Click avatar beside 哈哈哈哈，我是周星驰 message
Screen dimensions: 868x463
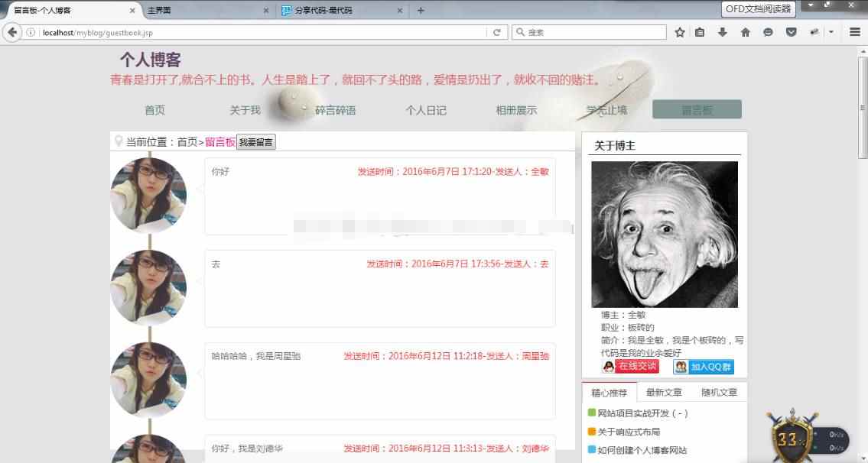pyautogui.click(x=148, y=380)
